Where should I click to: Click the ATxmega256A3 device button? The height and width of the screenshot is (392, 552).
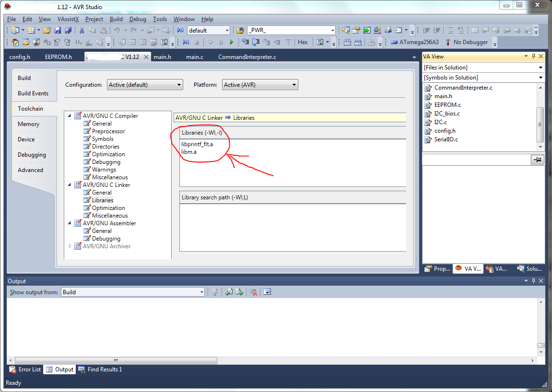point(415,42)
